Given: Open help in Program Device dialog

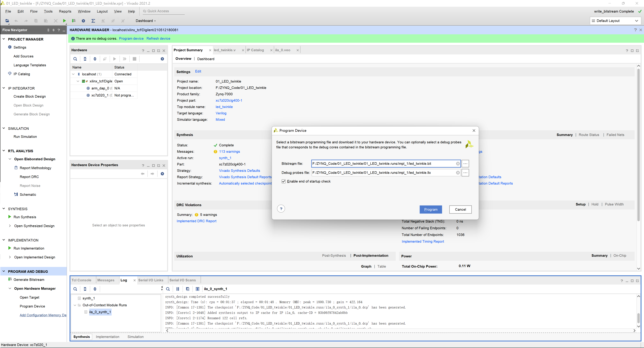Looking at the screenshot, I should click(x=281, y=209).
